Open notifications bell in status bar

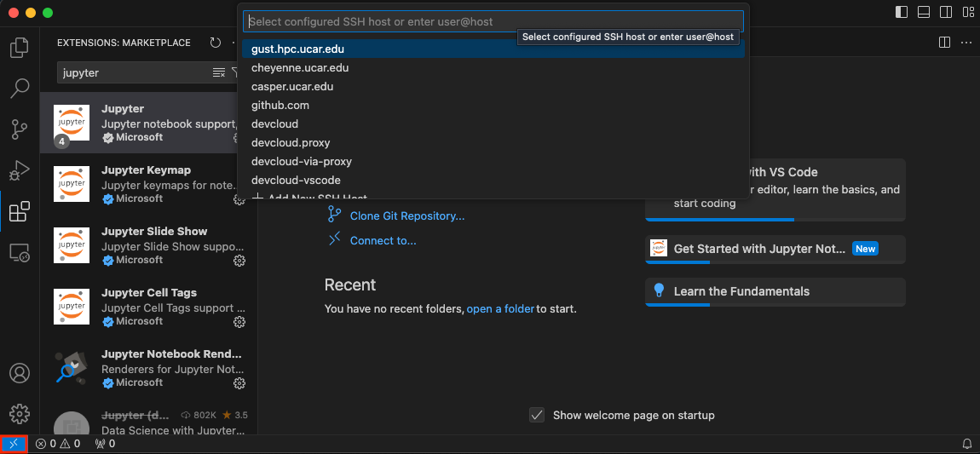967,444
